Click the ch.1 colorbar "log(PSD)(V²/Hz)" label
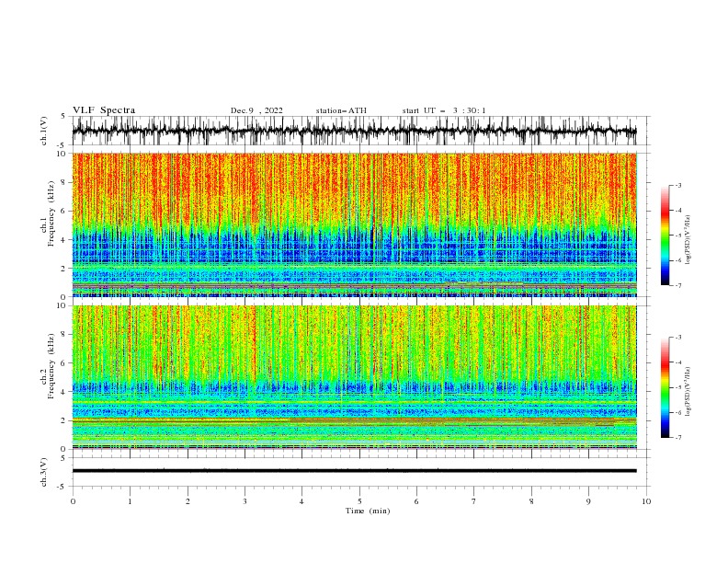 [x=688, y=240]
